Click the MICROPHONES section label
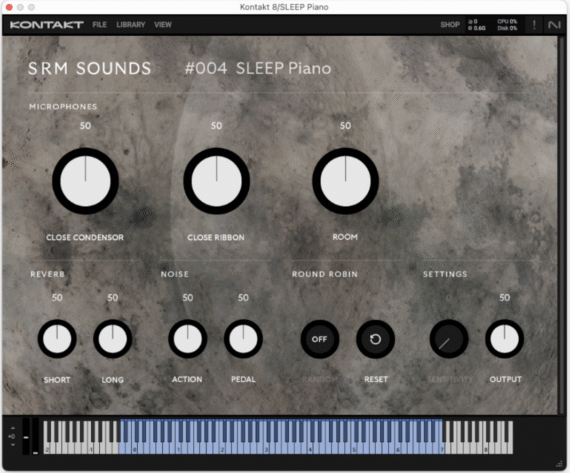The width and height of the screenshot is (570, 473). click(63, 107)
